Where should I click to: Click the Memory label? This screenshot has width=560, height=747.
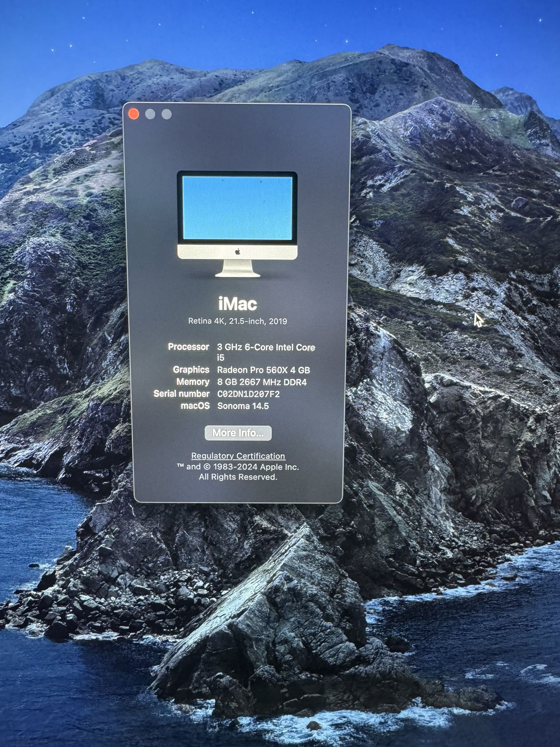pyautogui.click(x=193, y=382)
